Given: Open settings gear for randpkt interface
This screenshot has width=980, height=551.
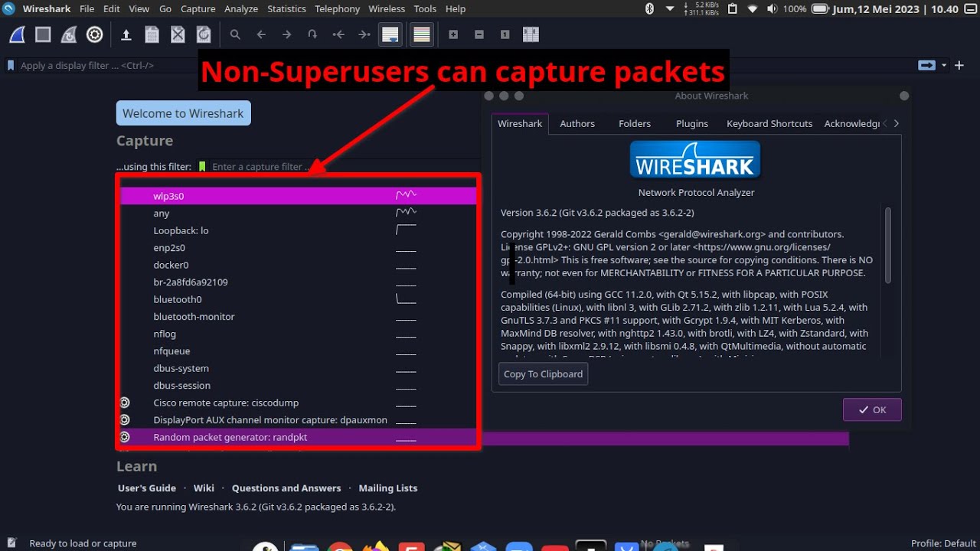Looking at the screenshot, I should [125, 437].
